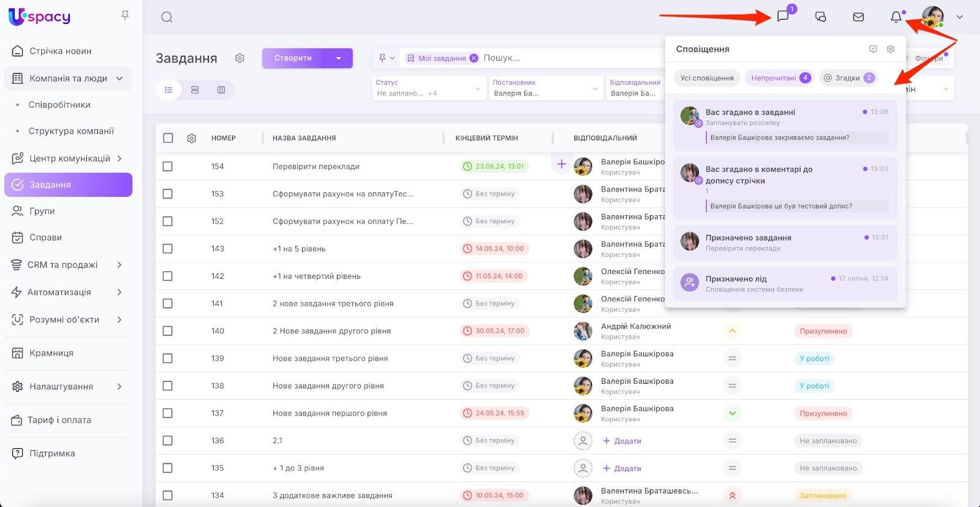
Task: Open the discussions bubbles icon in header
Action: pos(821,17)
